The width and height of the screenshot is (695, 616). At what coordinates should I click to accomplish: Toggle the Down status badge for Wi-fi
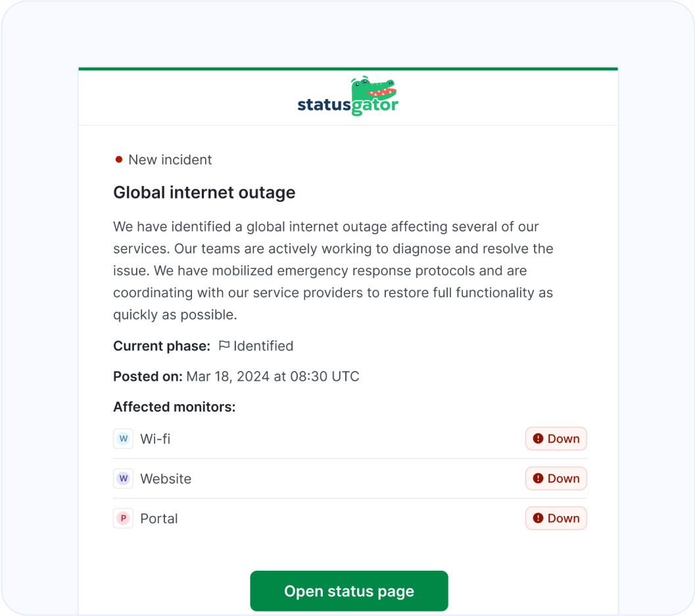[556, 438]
